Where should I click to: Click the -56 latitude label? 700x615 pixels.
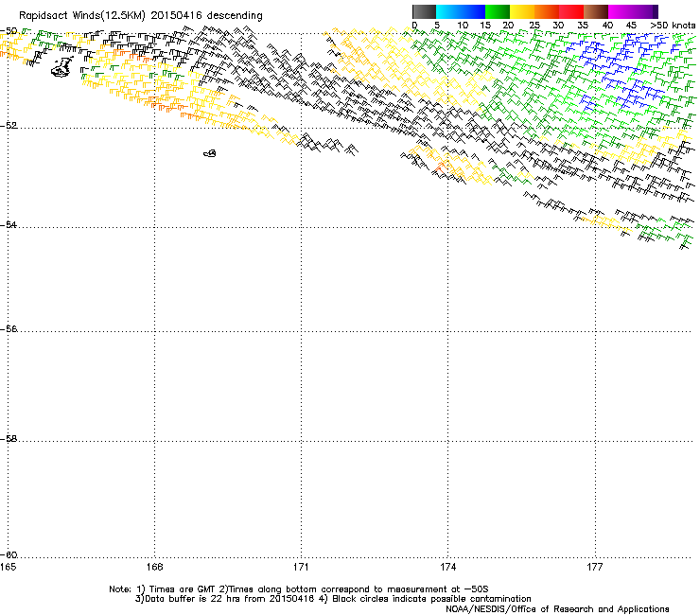(9, 329)
